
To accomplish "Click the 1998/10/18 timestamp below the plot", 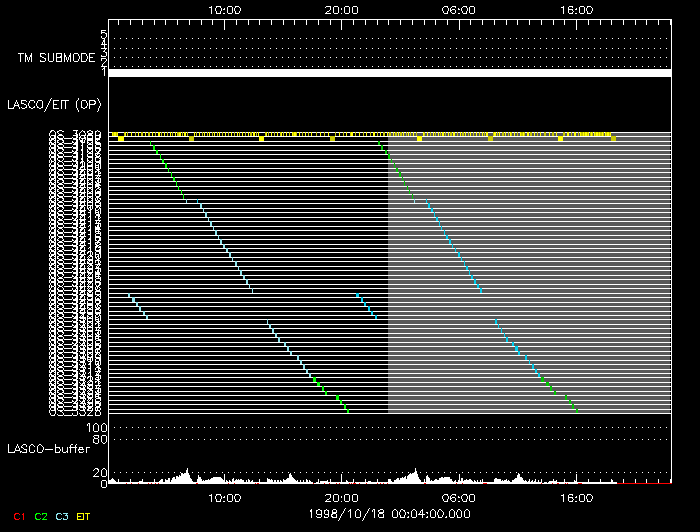I will click(x=389, y=513).
